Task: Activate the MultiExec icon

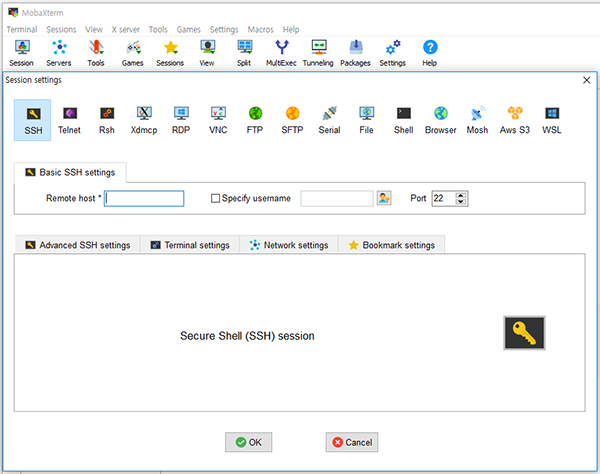Action: pos(281,53)
